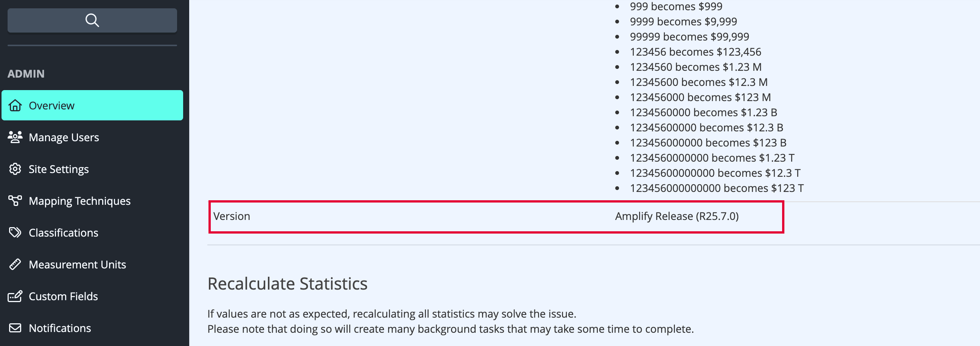The image size is (980, 346).
Task: Go to Manage Users page
Action: (x=64, y=137)
